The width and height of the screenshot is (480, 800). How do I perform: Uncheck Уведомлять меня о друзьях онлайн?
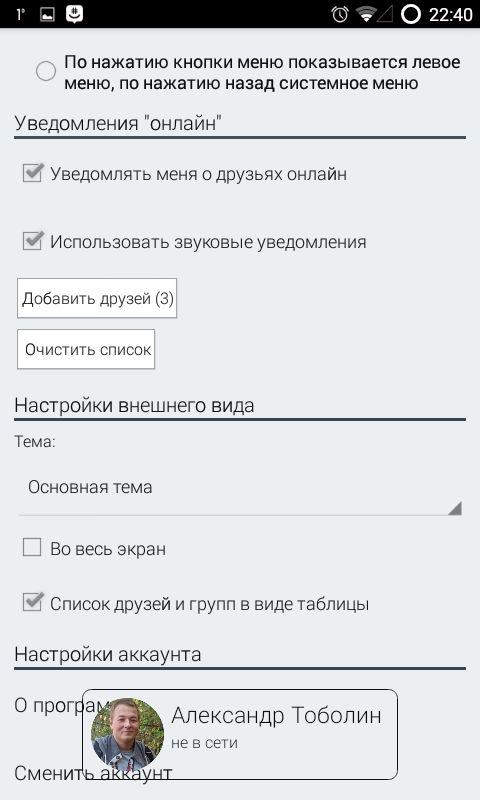33,173
